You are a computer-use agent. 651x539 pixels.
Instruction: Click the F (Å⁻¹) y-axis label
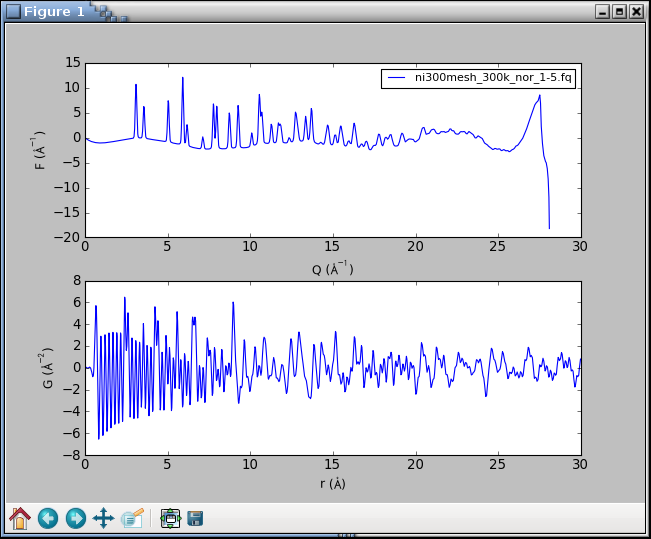(x=41, y=149)
